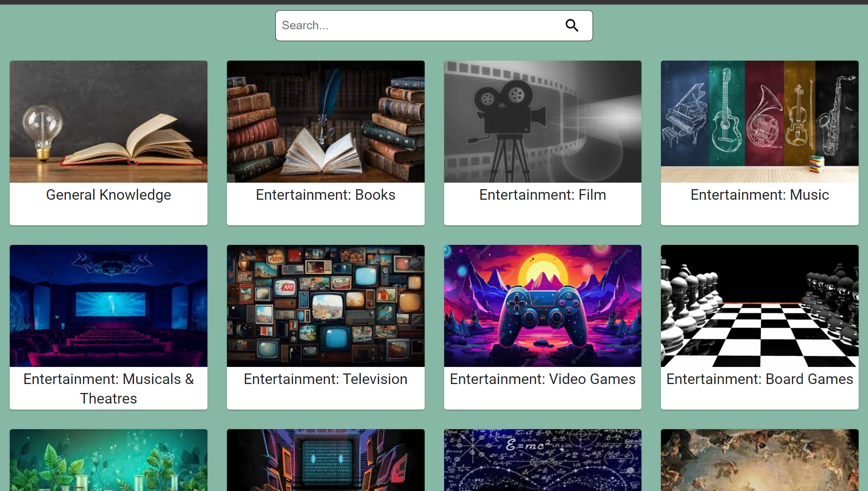This screenshot has height=491, width=868.
Task: Open the chess board thumbnail image
Action: point(759,306)
